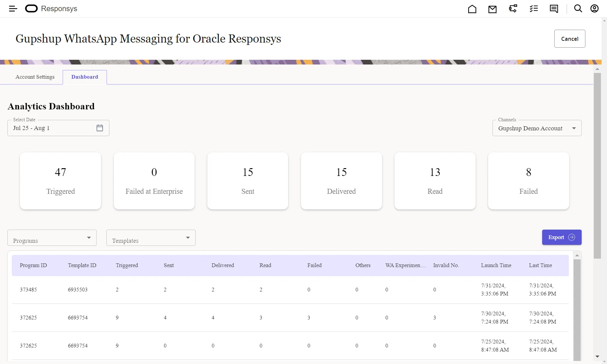Select the Triggered metric card showing 47
The image size is (607, 364).
point(60,181)
